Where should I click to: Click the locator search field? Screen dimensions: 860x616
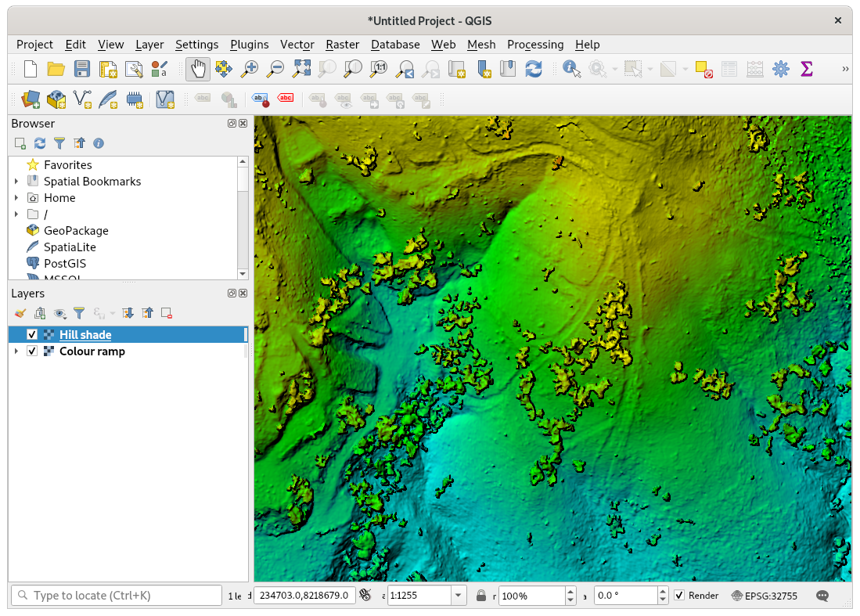point(117,595)
